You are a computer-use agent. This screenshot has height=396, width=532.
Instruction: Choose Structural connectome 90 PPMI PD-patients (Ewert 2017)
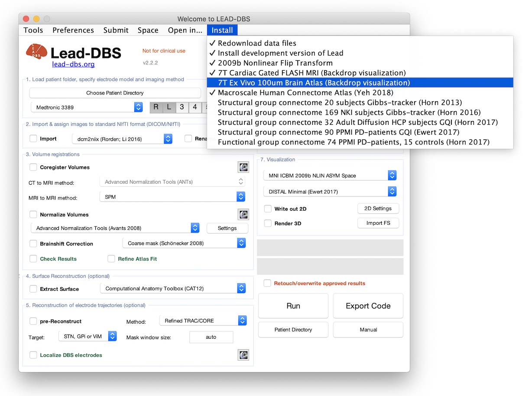click(x=360, y=132)
